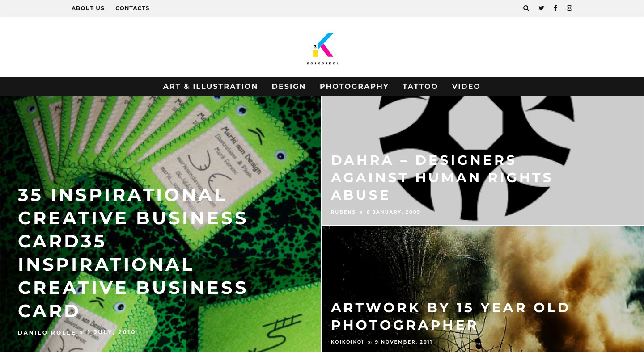Open Artwork by 15 Year Old Photographer post
The height and width of the screenshot is (352, 644).
pos(450,316)
